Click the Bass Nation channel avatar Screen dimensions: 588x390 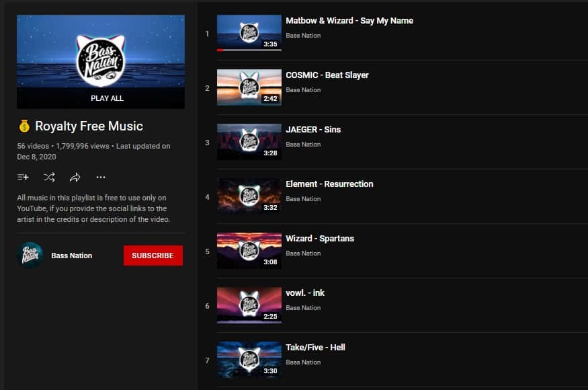click(x=30, y=256)
